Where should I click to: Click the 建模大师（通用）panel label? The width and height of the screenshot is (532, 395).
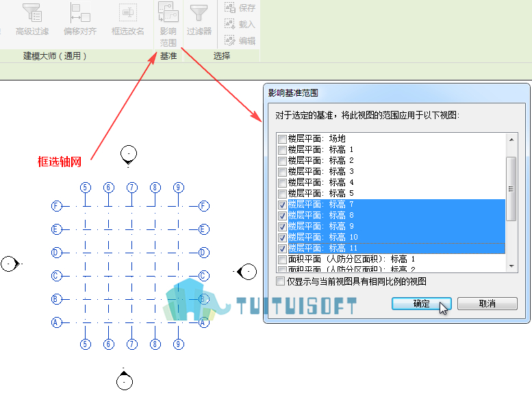pos(55,56)
